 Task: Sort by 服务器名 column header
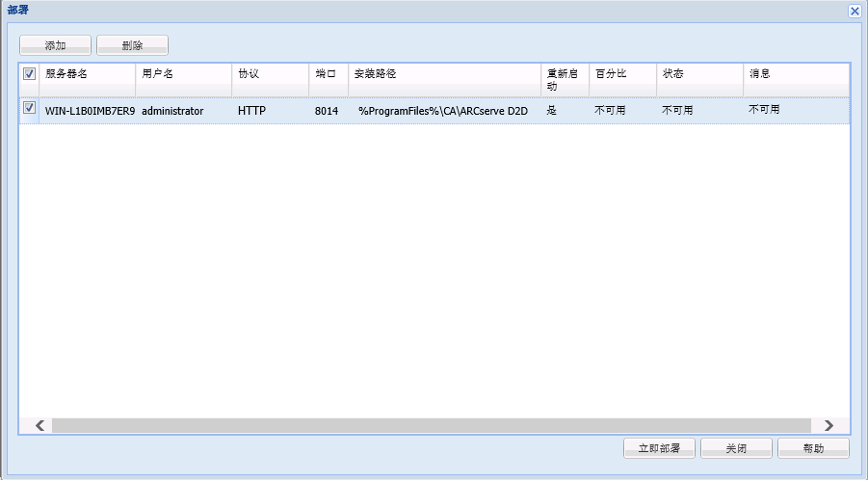(x=87, y=80)
